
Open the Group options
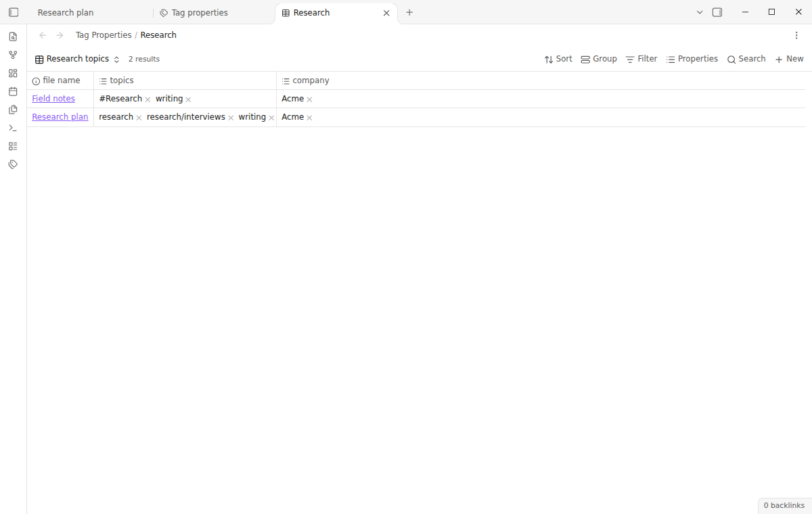tap(599, 60)
